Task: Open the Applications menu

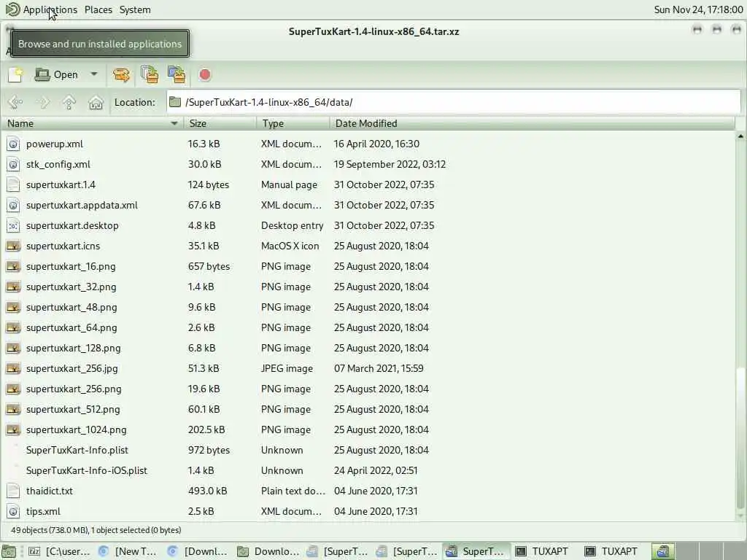Action: (x=50, y=9)
